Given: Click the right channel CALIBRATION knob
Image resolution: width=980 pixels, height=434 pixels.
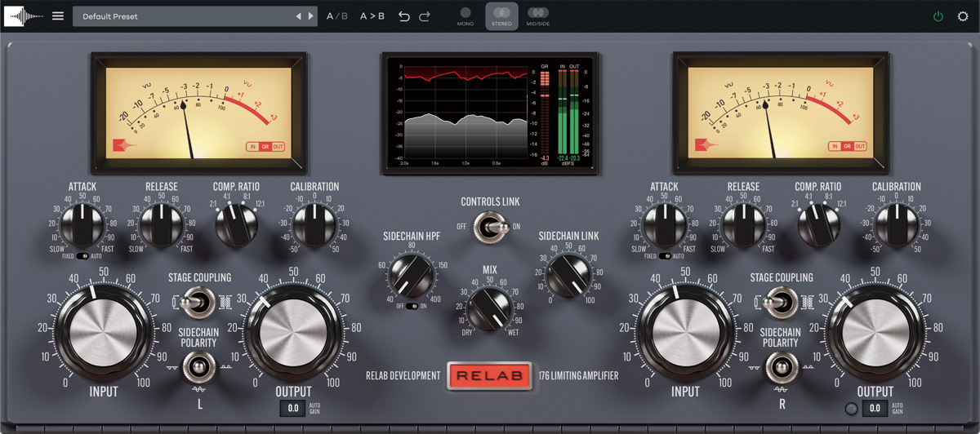Looking at the screenshot, I should click(896, 224).
